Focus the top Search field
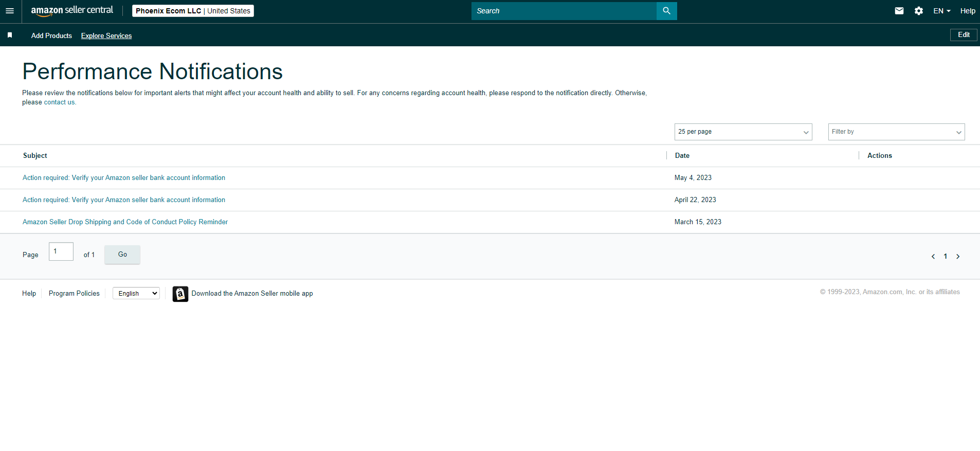The image size is (980, 451). [564, 11]
